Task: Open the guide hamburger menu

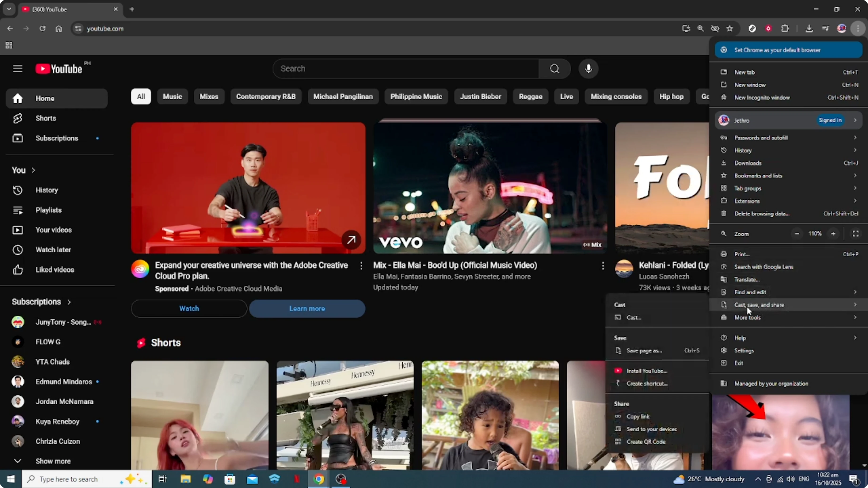Action: (x=17, y=68)
